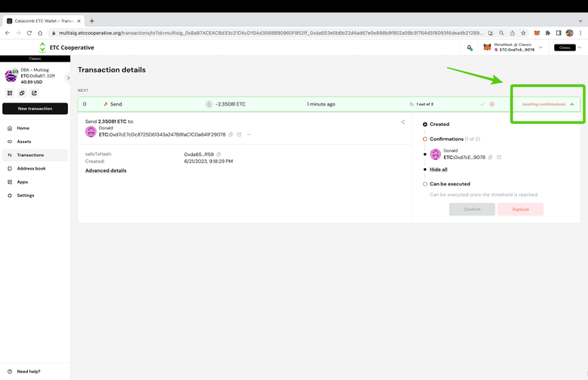Screen dimensions: 588x380
Task: Go to Assets in sidebar
Action: tap(24, 142)
